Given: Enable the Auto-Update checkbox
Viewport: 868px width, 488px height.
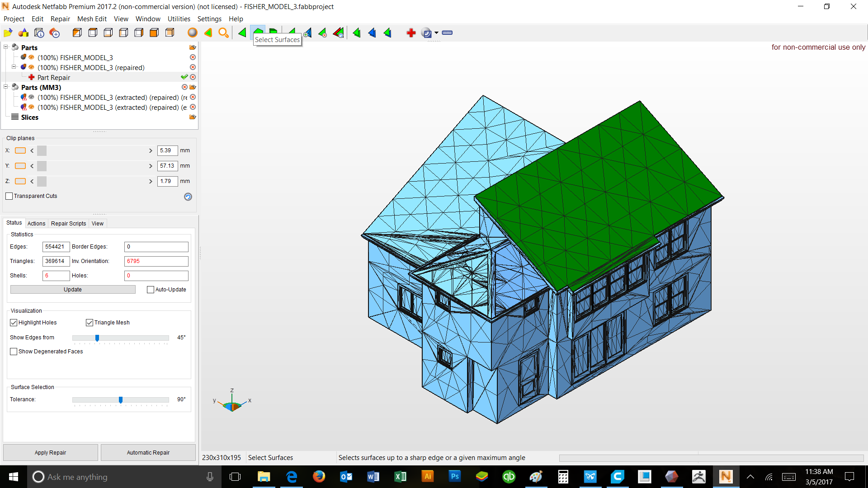Looking at the screenshot, I should 151,290.
